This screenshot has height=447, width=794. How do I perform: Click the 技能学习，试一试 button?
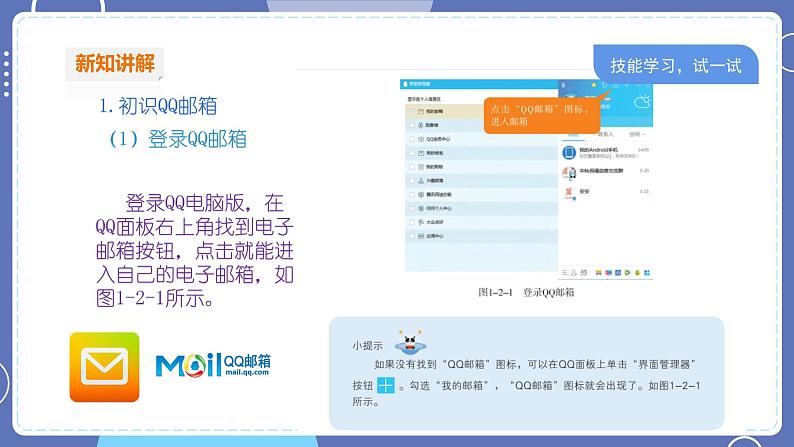point(675,67)
